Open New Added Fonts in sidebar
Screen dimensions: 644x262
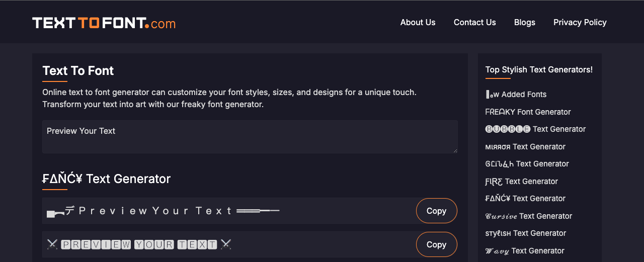click(x=516, y=95)
